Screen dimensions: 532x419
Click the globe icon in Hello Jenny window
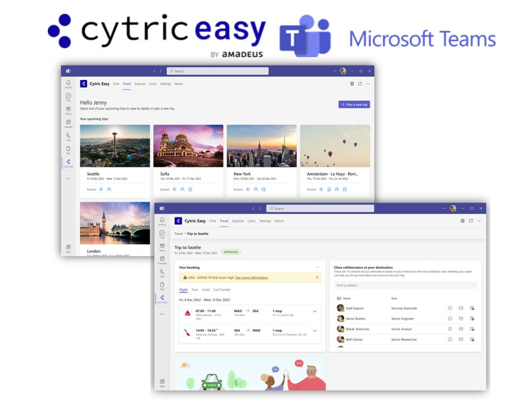click(352, 84)
